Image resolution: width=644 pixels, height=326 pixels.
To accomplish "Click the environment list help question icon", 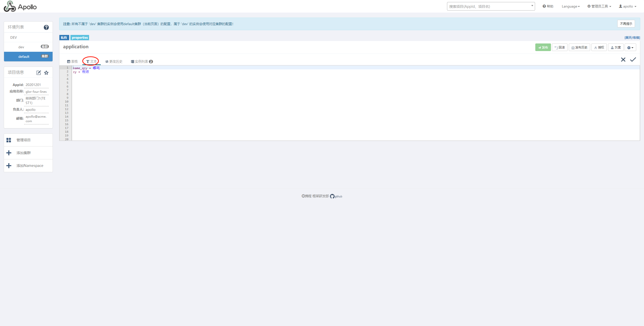I will pyautogui.click(x=46, y=27).
